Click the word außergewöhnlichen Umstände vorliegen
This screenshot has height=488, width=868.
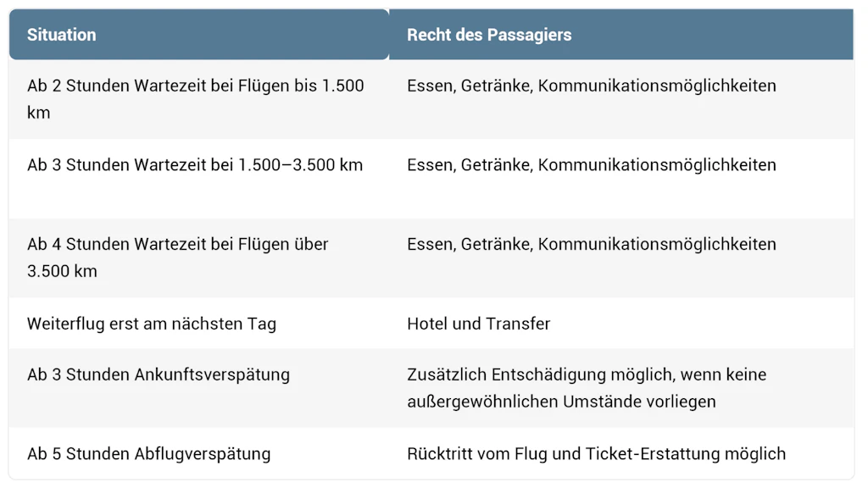561,401
